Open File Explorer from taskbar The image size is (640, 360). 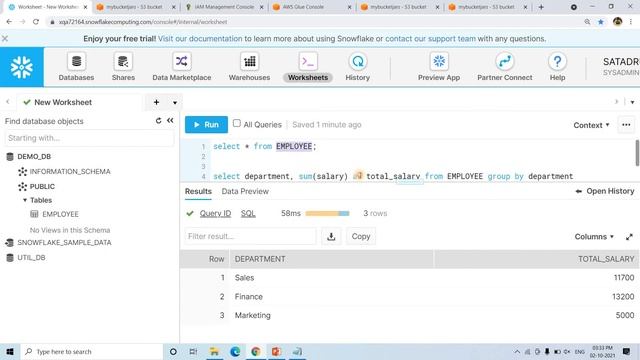pyautogui.click(x=214, y=351)
